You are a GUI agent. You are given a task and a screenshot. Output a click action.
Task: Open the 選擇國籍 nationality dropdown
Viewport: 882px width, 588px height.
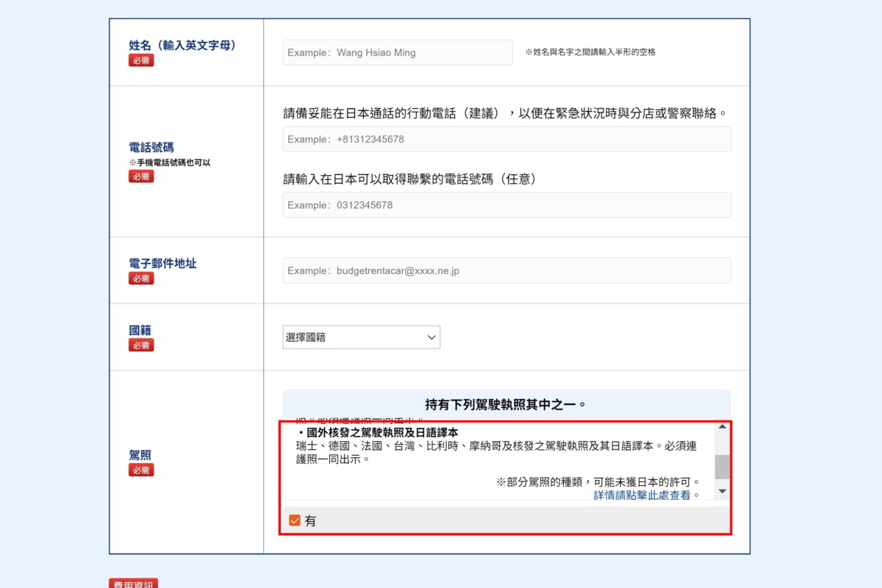tap(360, 337)
